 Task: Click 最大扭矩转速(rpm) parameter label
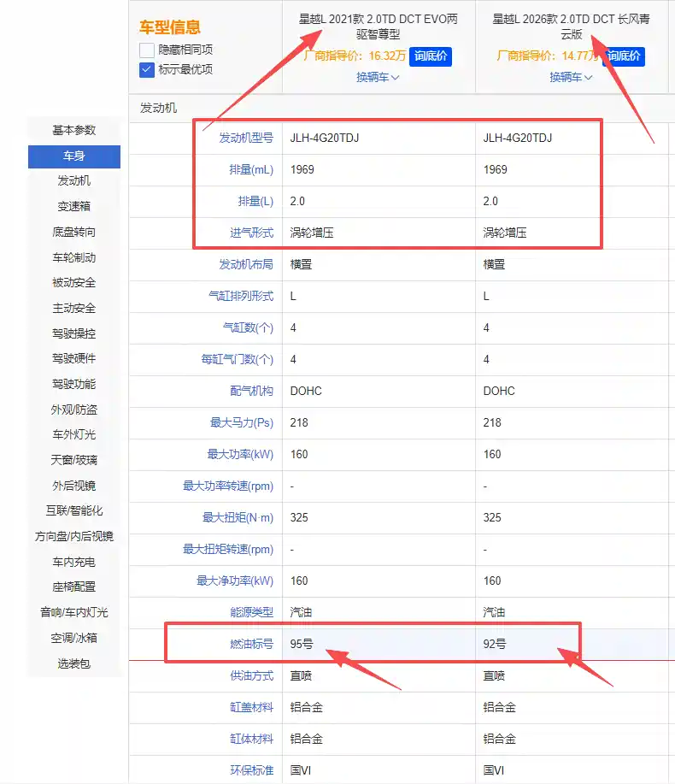tap(228, 550)
